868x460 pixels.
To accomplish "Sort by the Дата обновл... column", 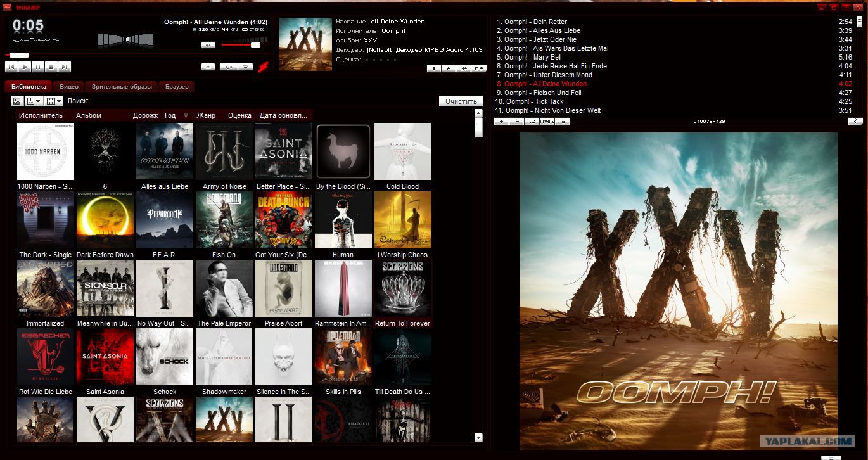I will [284, 115].
